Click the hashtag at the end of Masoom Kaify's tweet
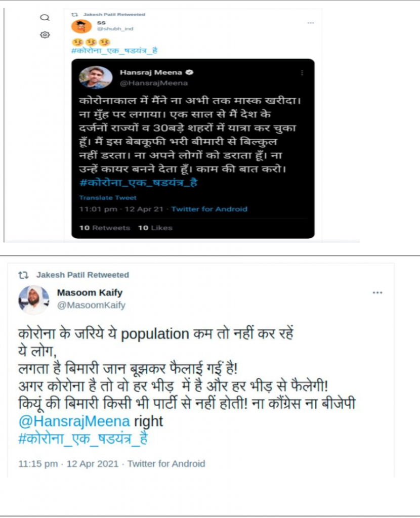Viewport: 420px width, 518px height. [83, 439]
